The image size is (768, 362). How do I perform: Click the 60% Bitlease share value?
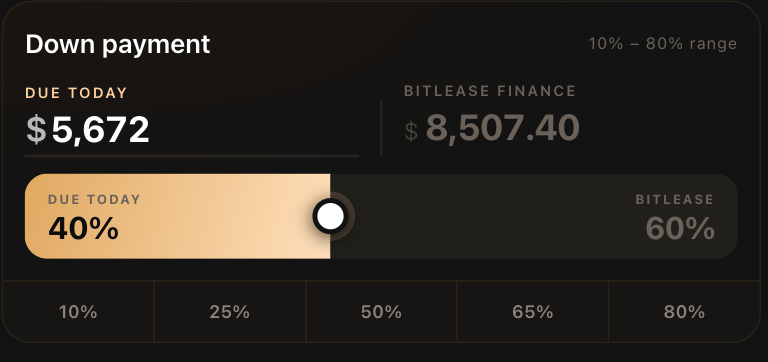click(680, 228)
